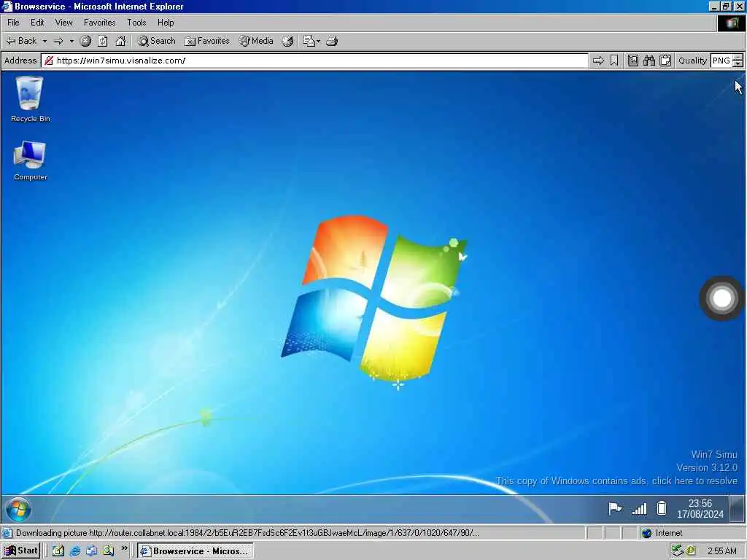Switch to Browservice taskbar button
This screenshot has height=560, width=747.
tap(196, 551)
